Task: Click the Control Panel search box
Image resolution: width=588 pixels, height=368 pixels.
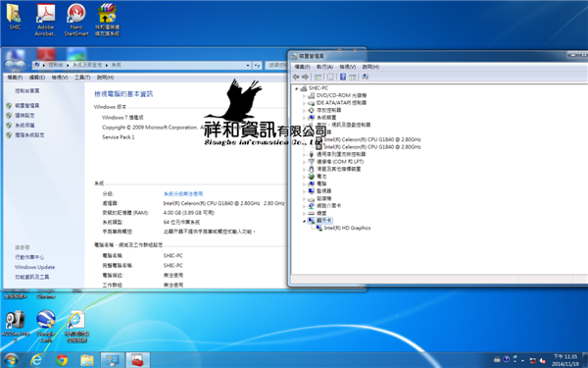Action: (276, 65)
